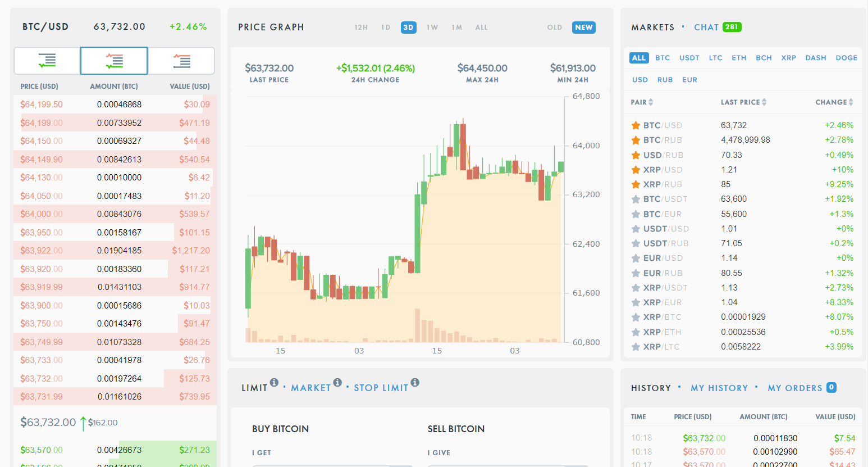868x467 pixels.
Task: Favorite the BTC/USDT pair with its star
Action: coord(636,199)
